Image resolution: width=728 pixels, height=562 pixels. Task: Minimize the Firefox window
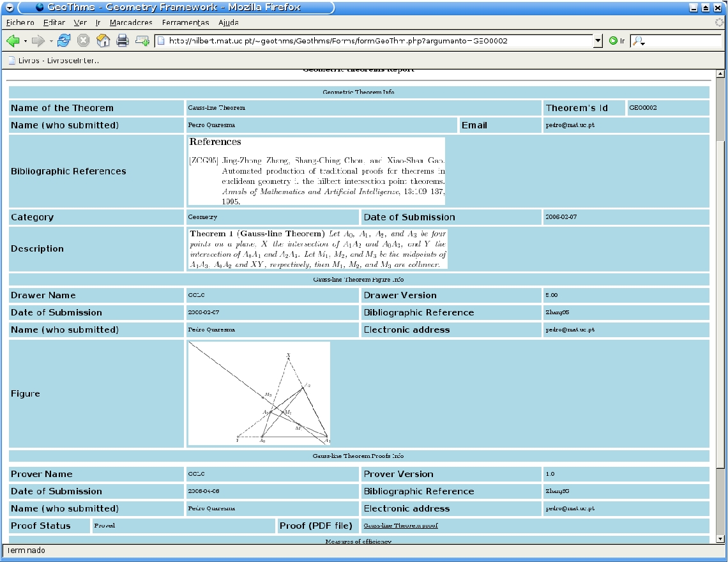694,8
